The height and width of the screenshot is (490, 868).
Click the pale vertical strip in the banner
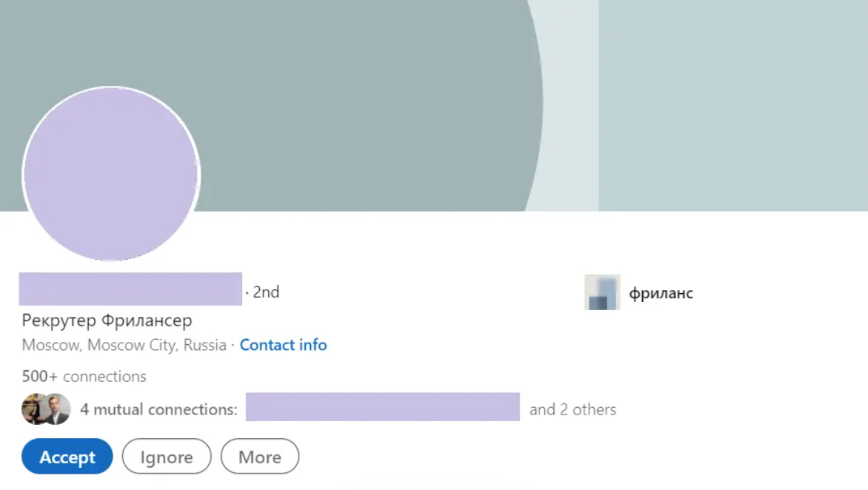coord(570,104)
